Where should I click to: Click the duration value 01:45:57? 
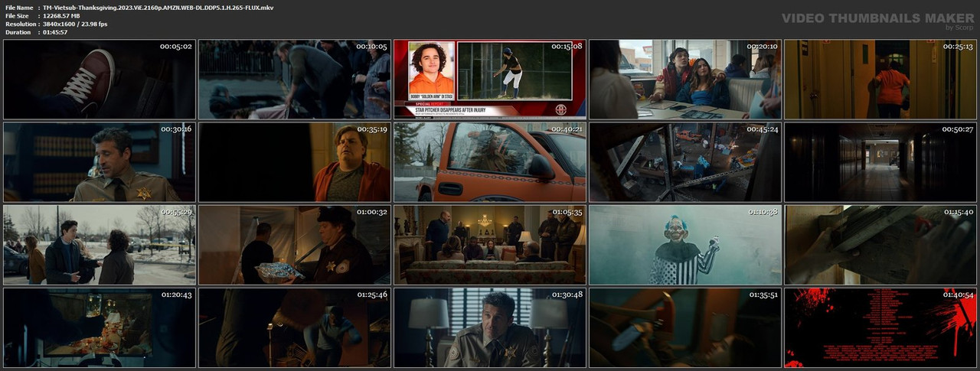pyautogui.click(x=57, y=32)
